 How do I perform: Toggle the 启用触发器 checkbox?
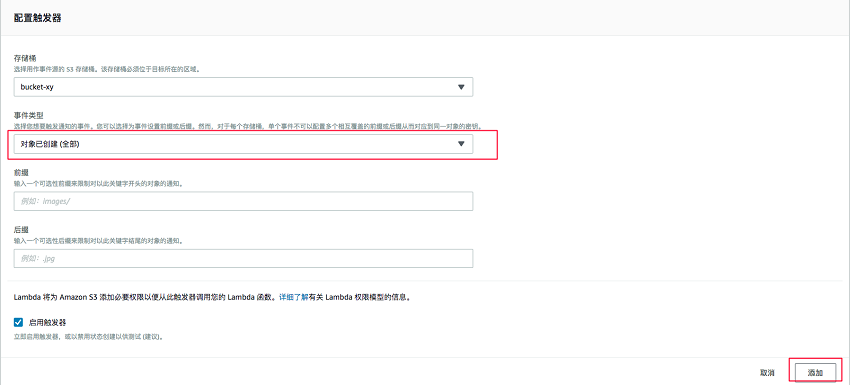point(18,323)
